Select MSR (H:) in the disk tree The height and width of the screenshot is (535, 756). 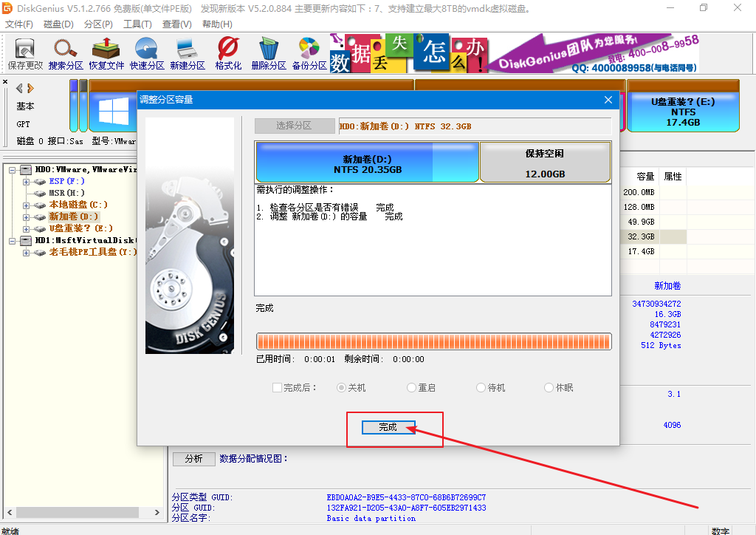(66, 193)
